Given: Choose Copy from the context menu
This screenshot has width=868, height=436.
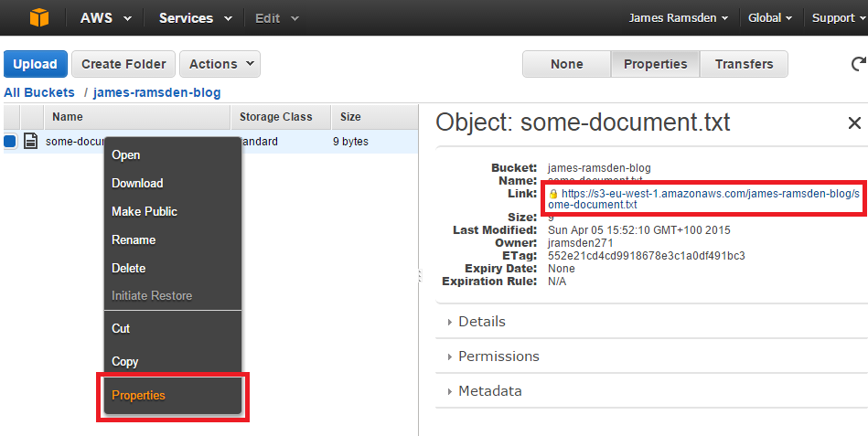Looking at the screenshot, I should 173,361.
